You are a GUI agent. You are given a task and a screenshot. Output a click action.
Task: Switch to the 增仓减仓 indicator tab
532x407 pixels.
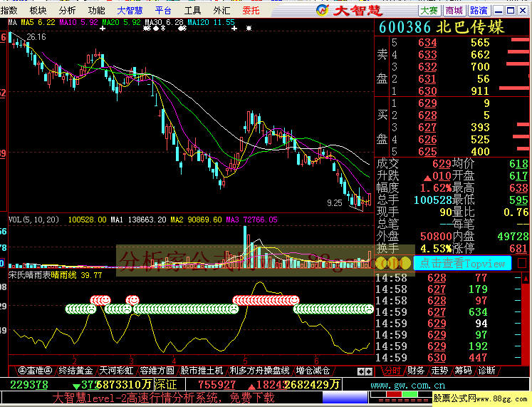[313, 371]
